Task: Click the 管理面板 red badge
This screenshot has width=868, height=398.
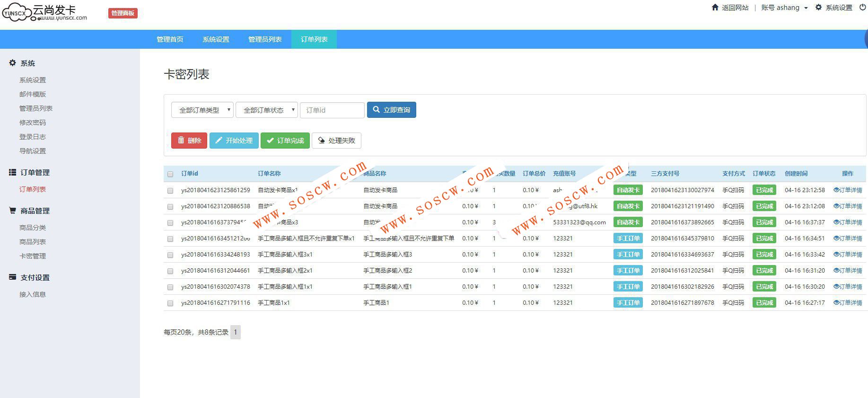Action: point(123,13)
